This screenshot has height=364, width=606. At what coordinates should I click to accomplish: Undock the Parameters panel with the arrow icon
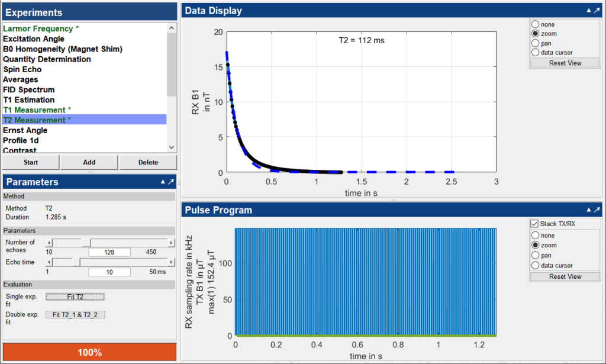[170, 182]
